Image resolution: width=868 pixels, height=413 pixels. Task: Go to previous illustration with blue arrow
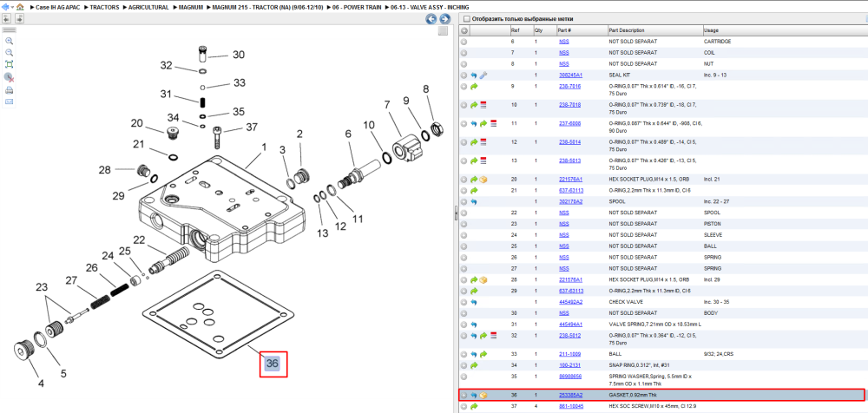[x=431, y=19]
